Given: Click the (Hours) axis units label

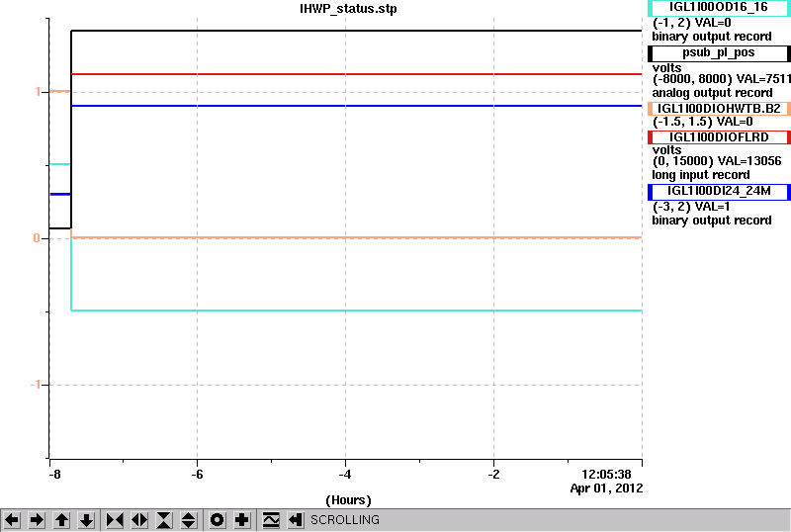Looking at the screenshot, I should [x=348, y=500].
